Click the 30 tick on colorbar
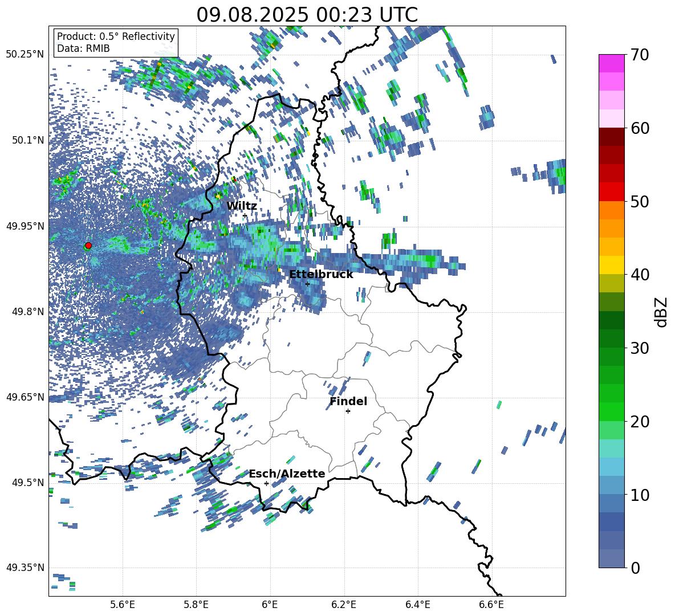The image size is (675, 616). point(640,348)
